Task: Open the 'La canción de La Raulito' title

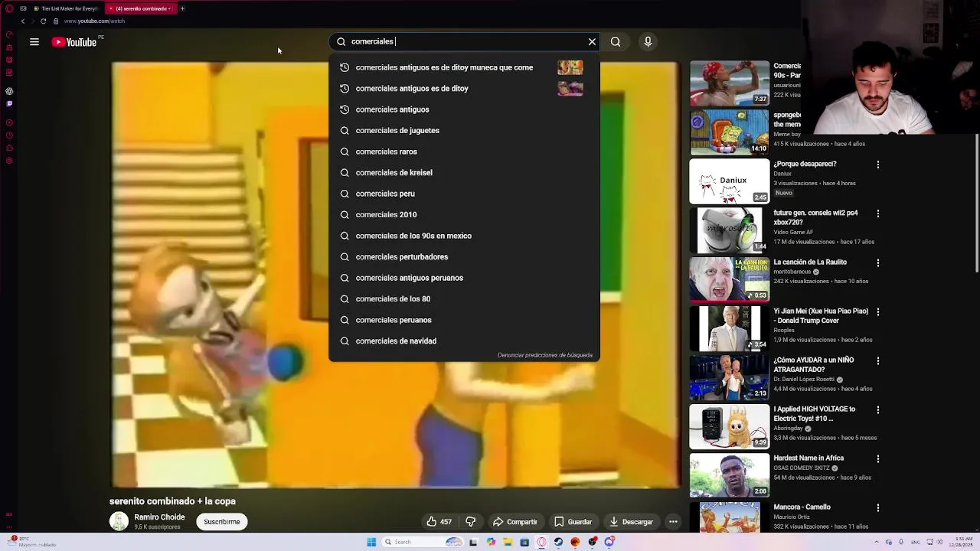Action: (x=810, y=262)
